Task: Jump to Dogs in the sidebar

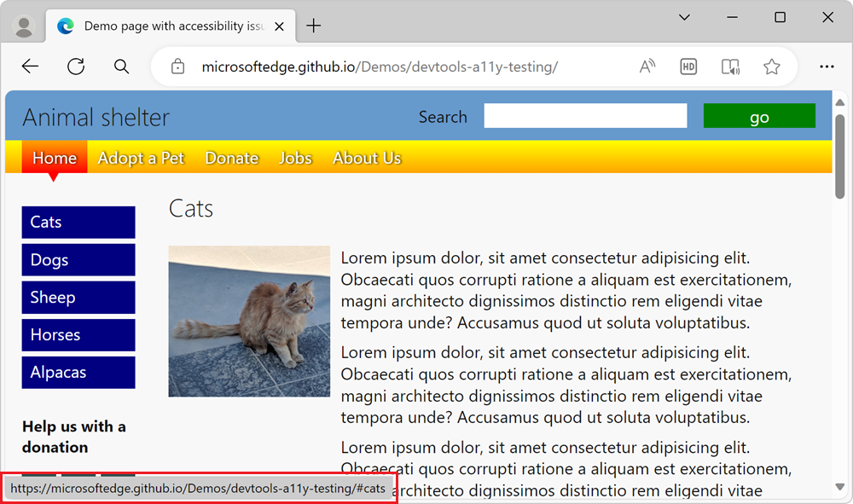Action: coord(78,260)
